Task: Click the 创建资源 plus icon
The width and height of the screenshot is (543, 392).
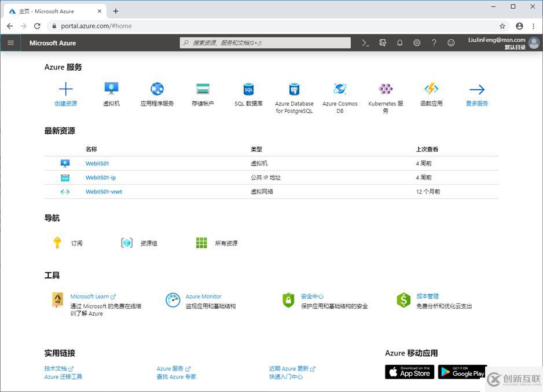Action: point(66,89)
